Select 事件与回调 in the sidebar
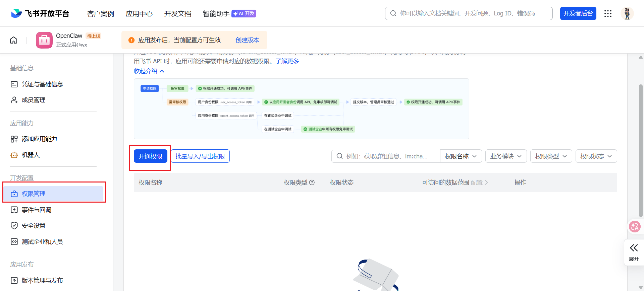 pos(36,210)
